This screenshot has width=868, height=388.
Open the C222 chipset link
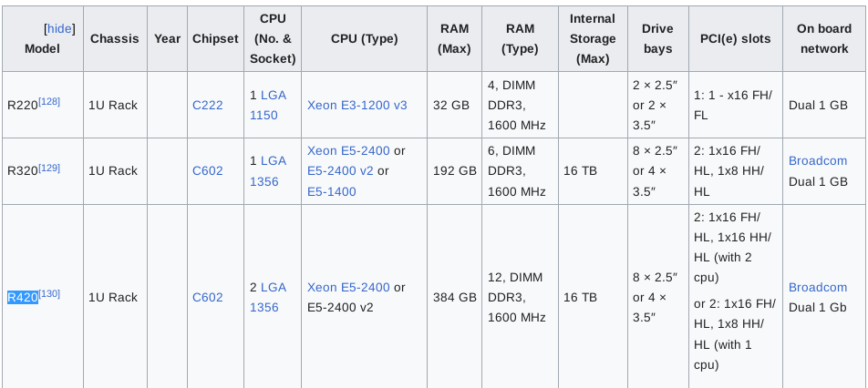coord(208,105)
